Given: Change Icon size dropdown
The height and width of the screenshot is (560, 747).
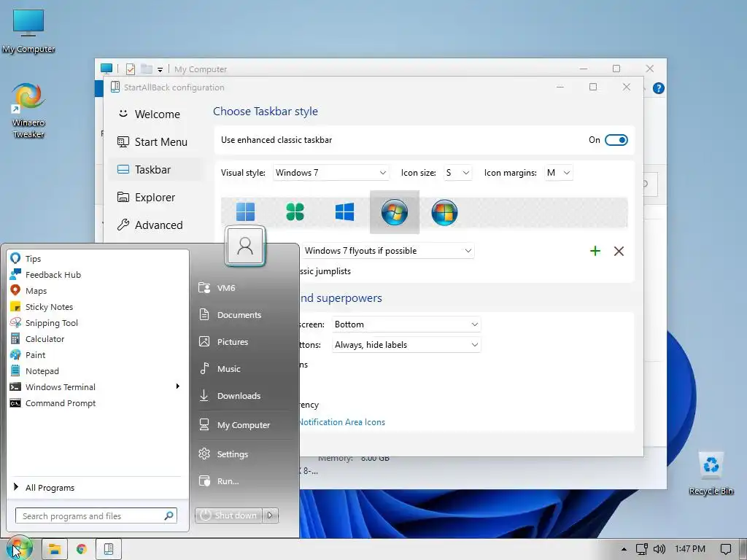Looking at the screenshot, I should 458,173.
